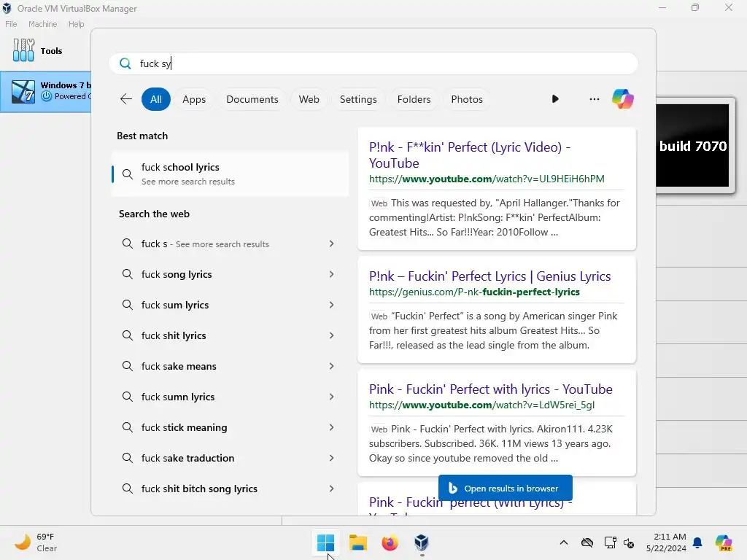Switch to the Apps filter tab
The image size is (747, 560).
(194, 99)
